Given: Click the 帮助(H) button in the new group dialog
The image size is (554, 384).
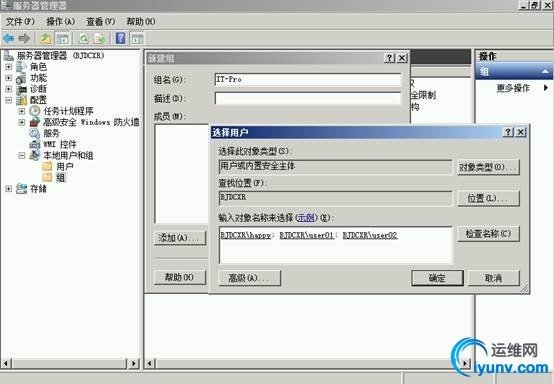Looking at the screenshot, I should pyautogui.click(x=180, y=277).
